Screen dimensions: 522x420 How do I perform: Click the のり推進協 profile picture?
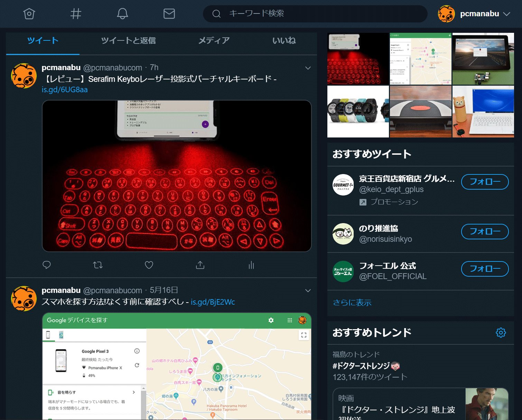(x=343, y=234)
